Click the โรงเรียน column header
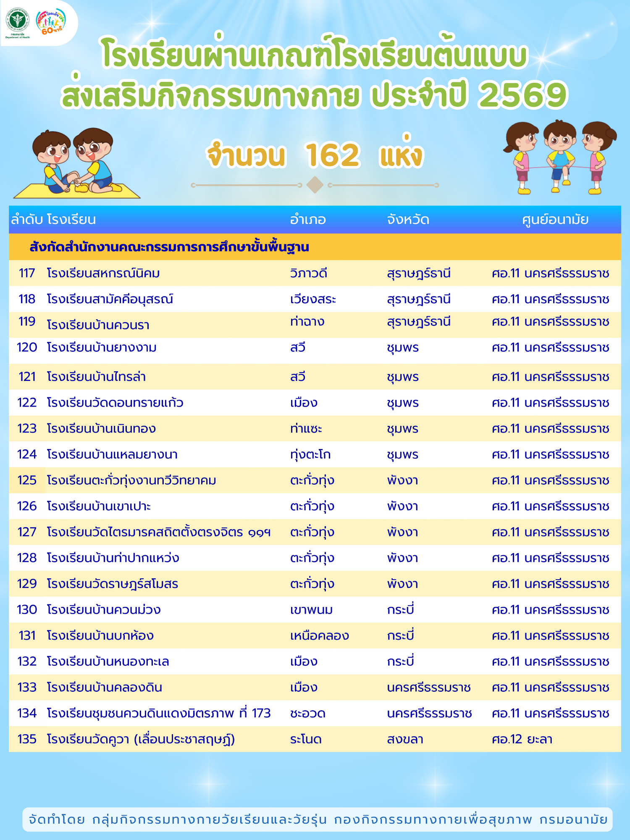 (71, 220)
